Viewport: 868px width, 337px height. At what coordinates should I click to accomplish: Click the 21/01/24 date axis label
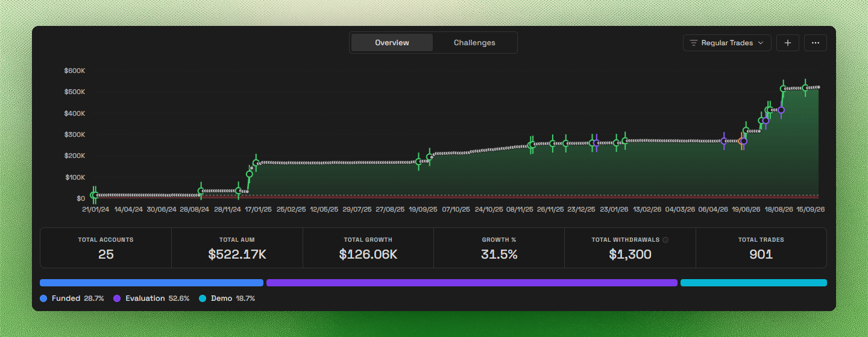pyautogui.click(x=96, y=210)
